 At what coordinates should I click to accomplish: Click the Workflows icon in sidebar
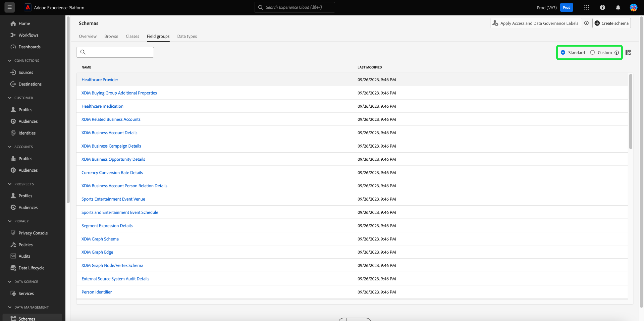point(13,35)
